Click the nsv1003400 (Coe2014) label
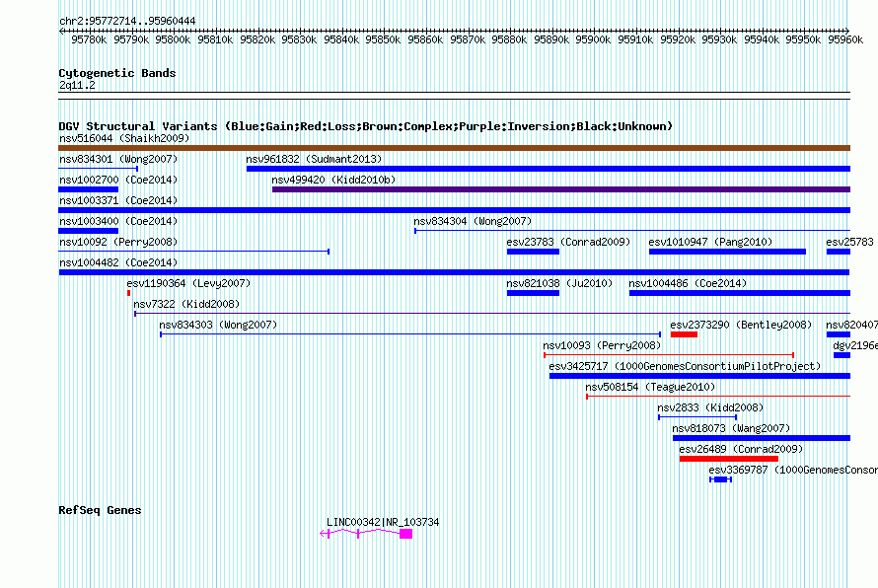Screen dimensions: 878x588 118,221
